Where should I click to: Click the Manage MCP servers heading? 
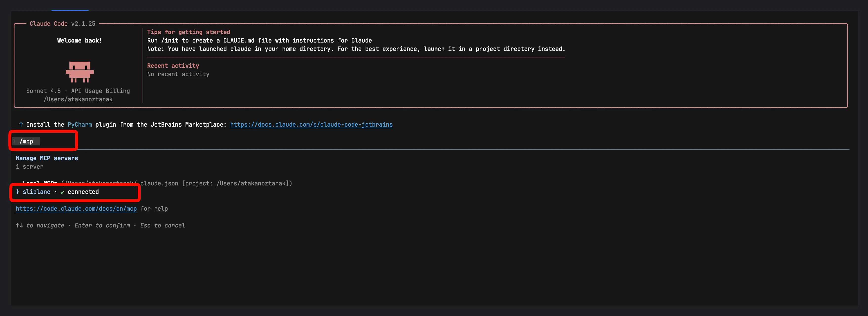(x=47, y=158)
